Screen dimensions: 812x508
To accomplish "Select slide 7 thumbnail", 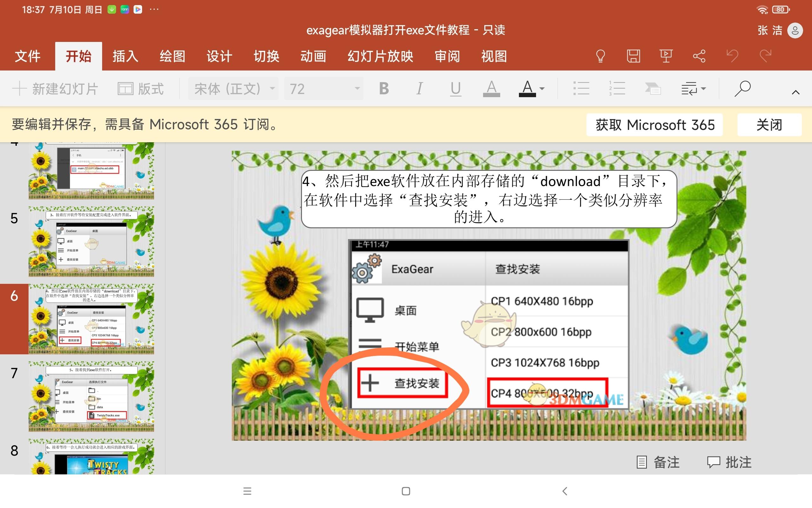I will point(91,397).
